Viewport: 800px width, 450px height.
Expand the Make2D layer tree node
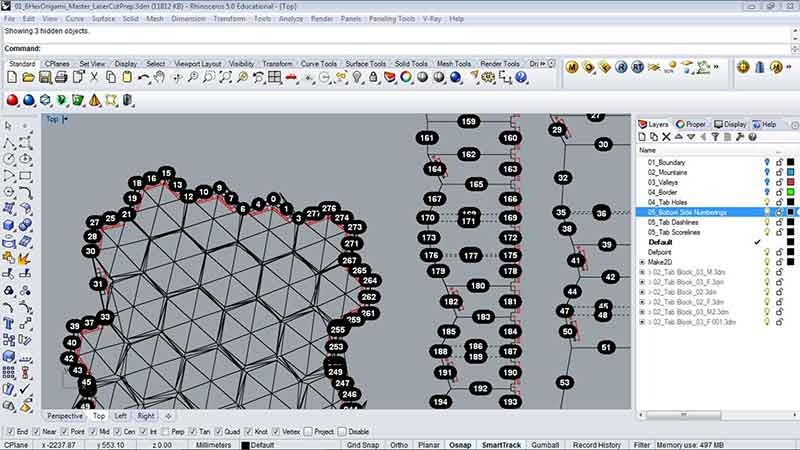(642, 262)
